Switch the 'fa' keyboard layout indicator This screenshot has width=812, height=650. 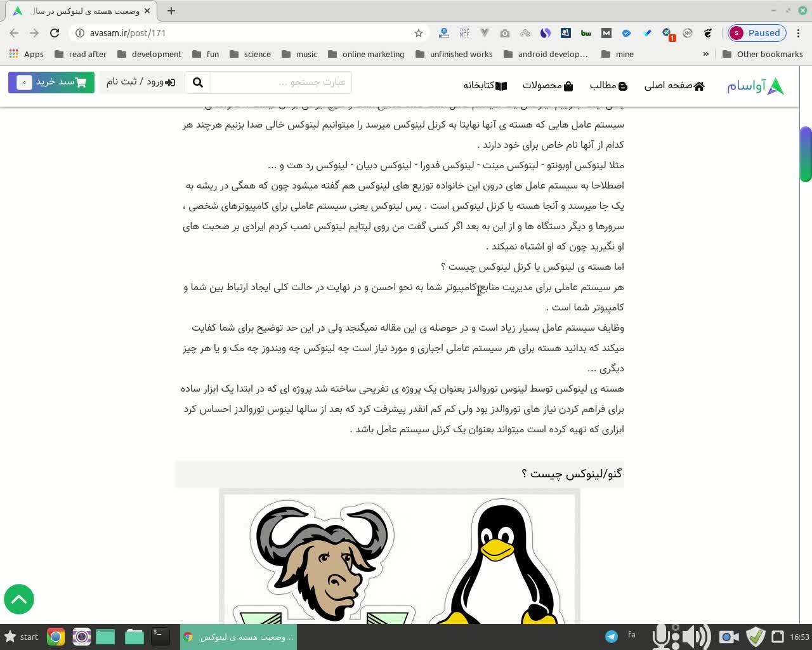(x=632, y=635)
